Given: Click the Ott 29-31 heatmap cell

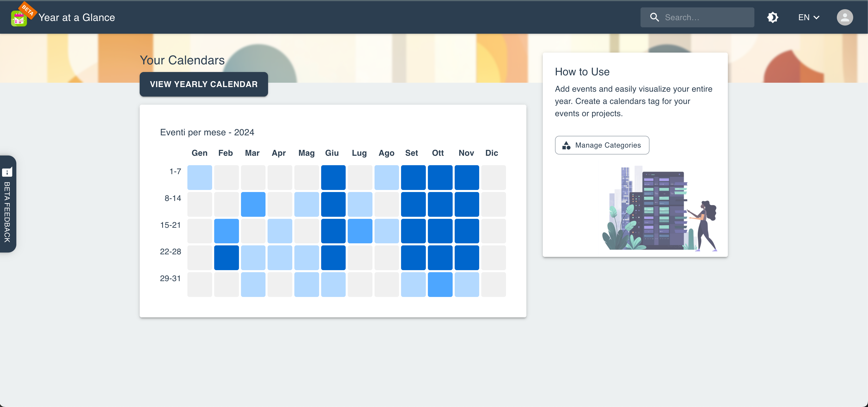Looking at the screenshot, I should 440,284.
